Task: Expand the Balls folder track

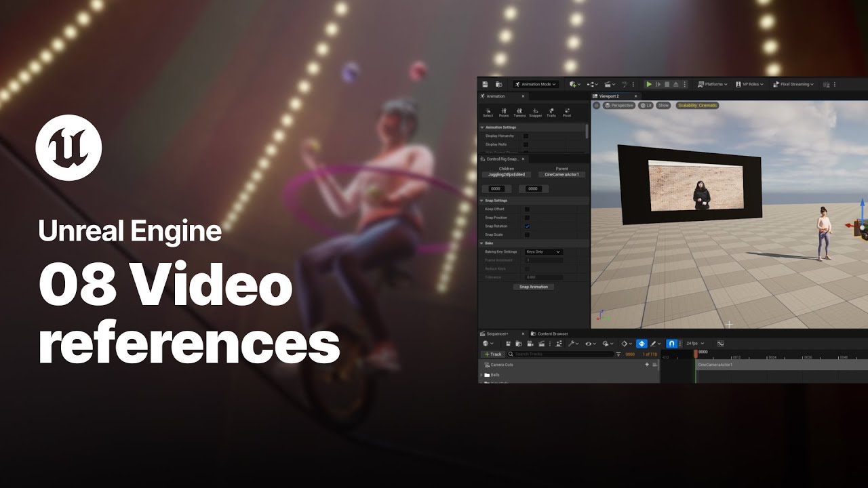Action: [x=481, y=375]
